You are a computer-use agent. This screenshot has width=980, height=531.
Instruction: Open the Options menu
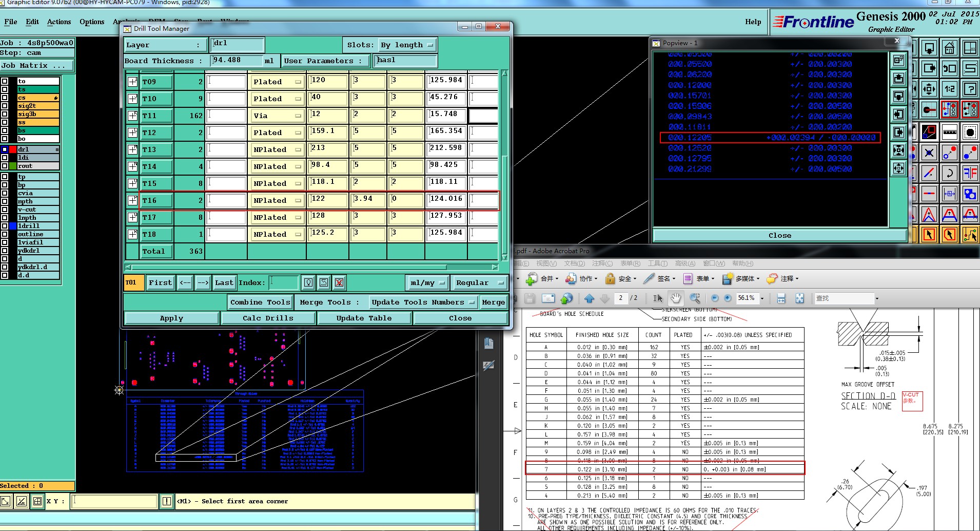[92, 22]
